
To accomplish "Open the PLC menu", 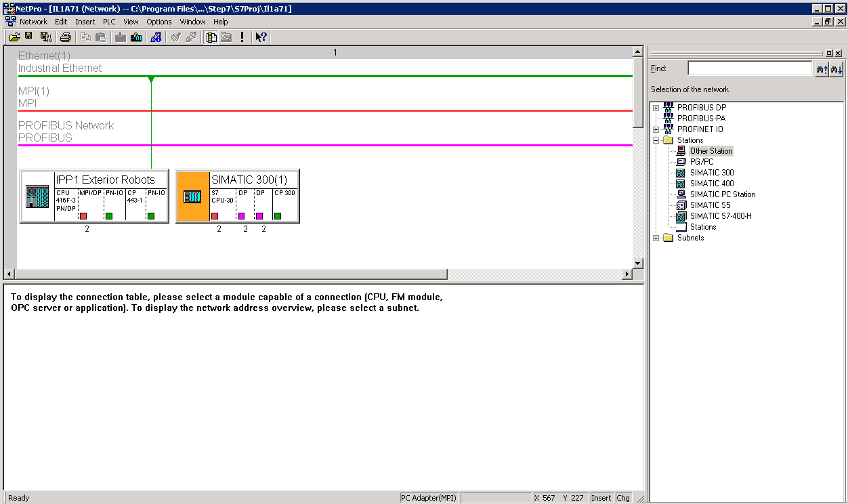I will [x=109, y=22].
